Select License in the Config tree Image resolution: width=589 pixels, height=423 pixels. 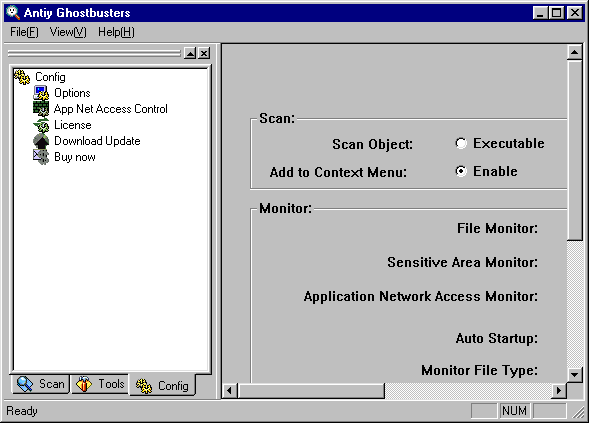point(72,125)
